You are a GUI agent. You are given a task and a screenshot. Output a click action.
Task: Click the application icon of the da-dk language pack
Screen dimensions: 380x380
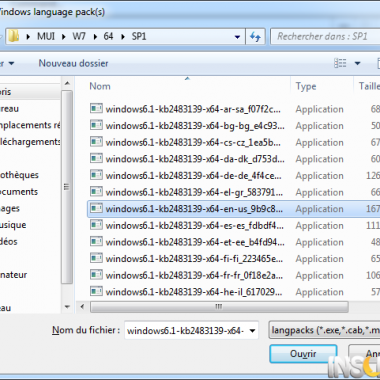[x=96, y=158]
